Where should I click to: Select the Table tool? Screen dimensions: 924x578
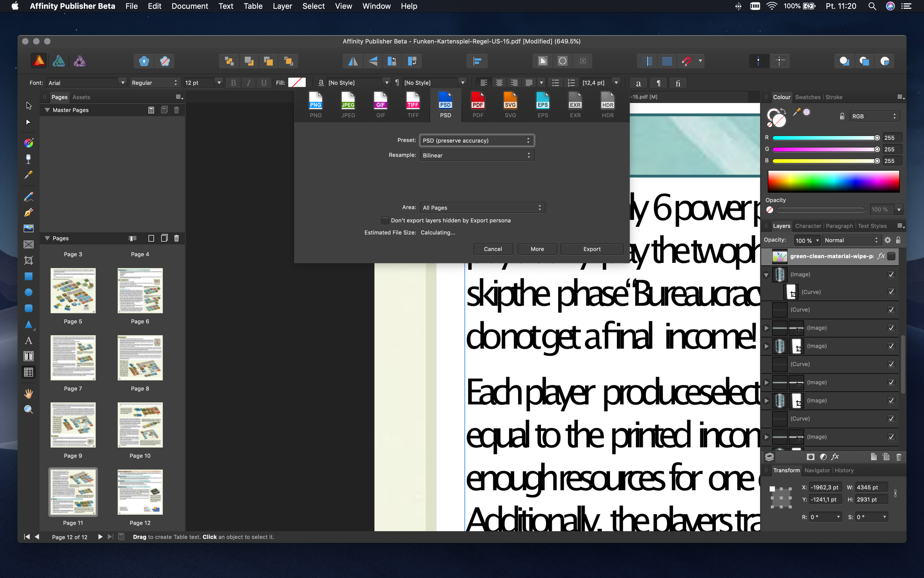[28, 372]
